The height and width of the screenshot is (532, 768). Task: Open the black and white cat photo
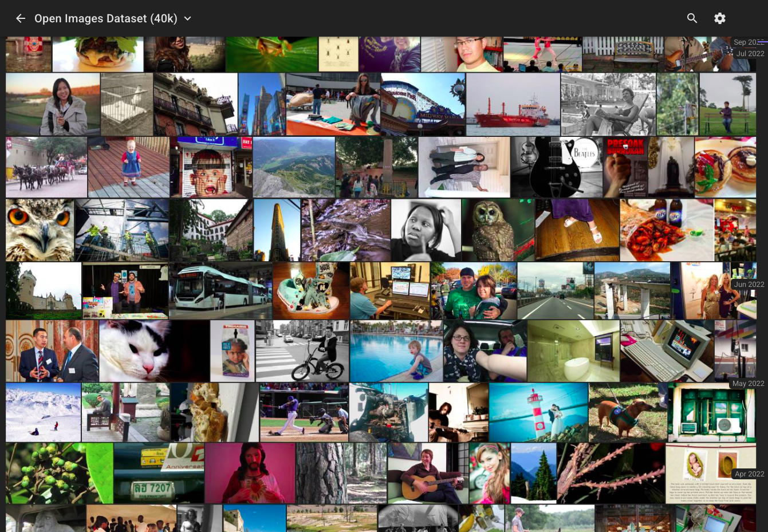(x=154, y=351)
